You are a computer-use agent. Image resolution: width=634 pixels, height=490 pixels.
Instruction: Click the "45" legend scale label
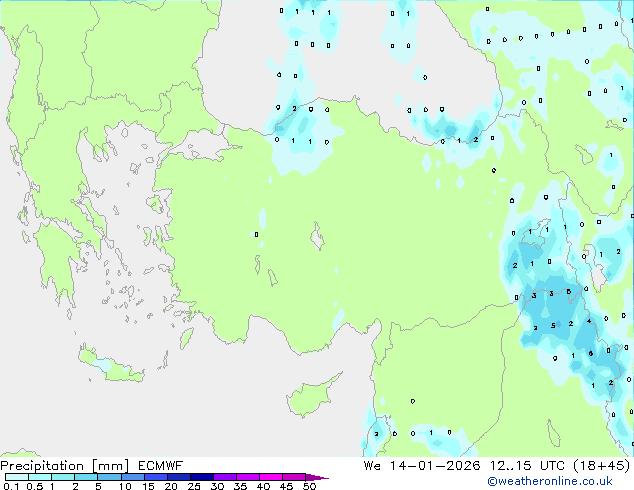pyautogui.click(x=286, y=486)
